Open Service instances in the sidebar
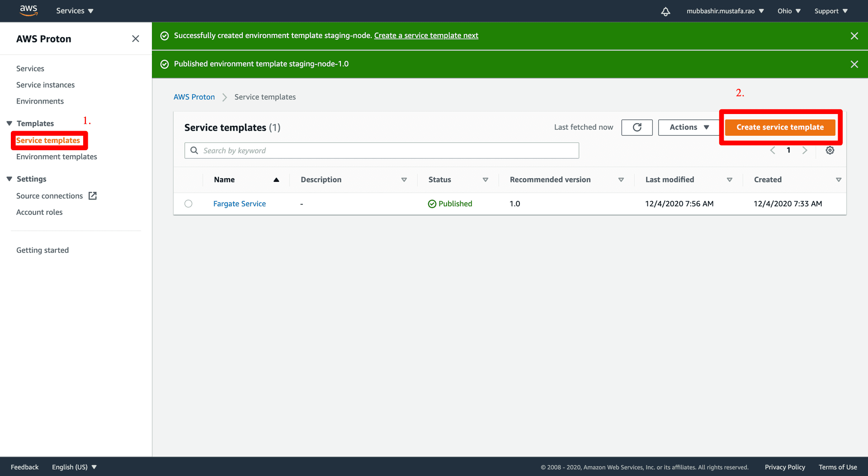Image resolution: width=868 pixels, height=476 pixels. 45,85
